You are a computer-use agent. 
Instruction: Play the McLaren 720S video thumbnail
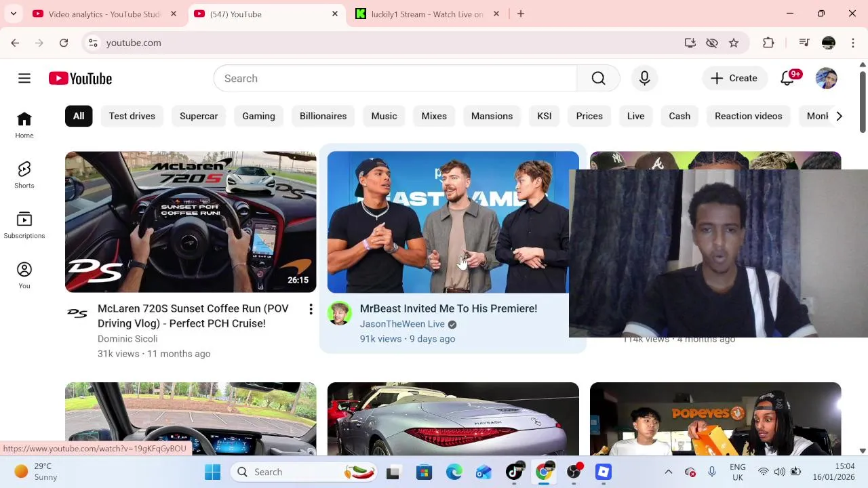point(191,222)
